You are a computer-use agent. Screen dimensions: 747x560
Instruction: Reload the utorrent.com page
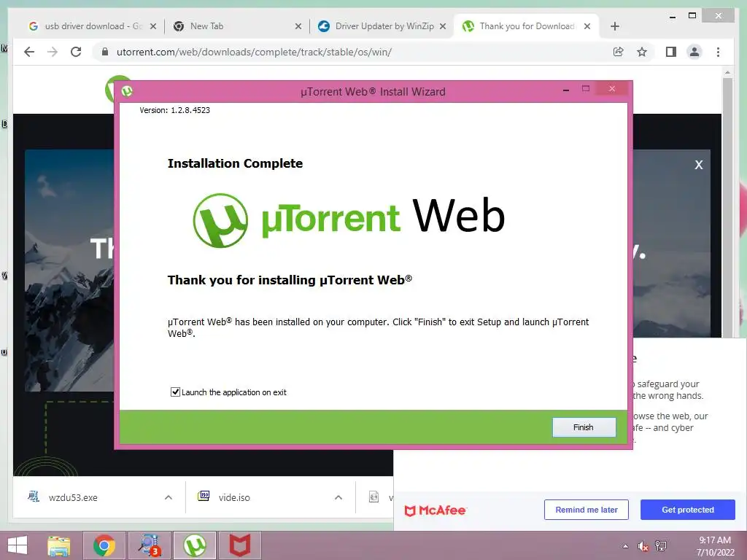[x=76, y=52]
